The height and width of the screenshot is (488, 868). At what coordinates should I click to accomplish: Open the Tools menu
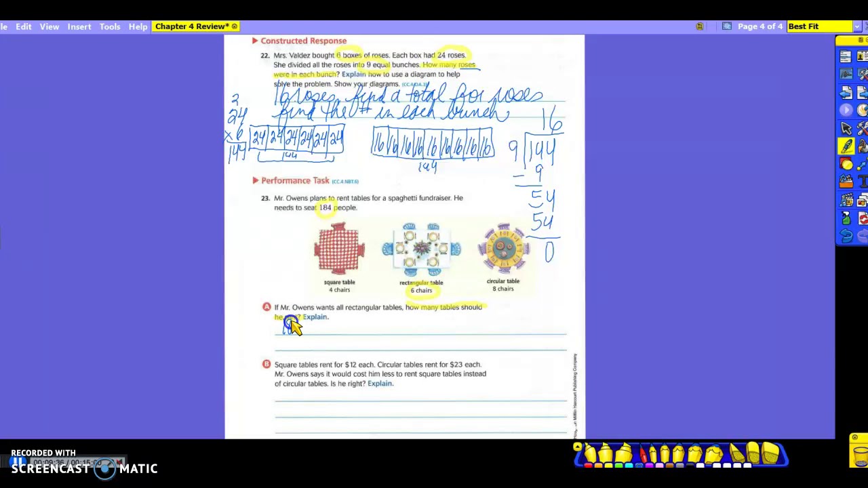pyautogui.click(x=110, y=26)
